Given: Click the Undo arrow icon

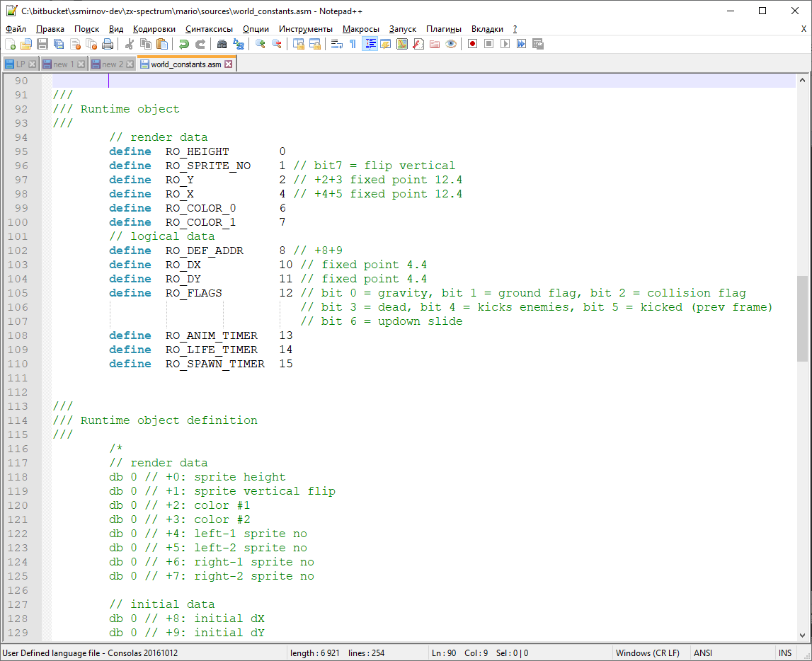Looking at the screenshot, I should [184, 44].
